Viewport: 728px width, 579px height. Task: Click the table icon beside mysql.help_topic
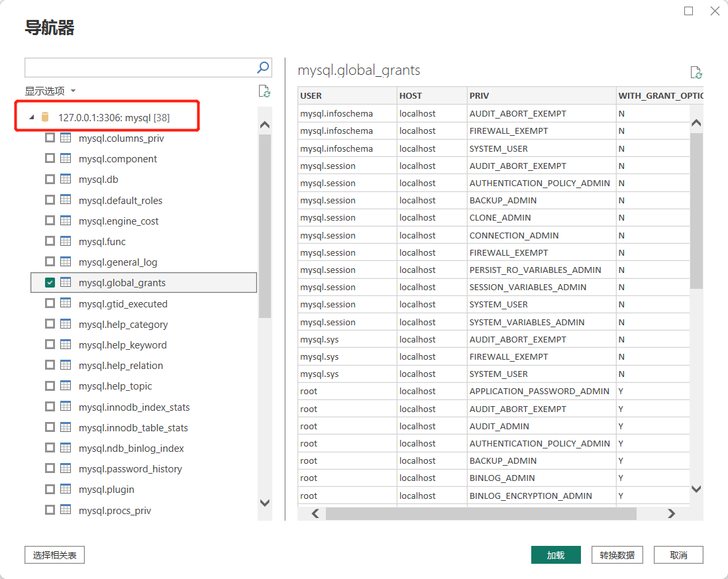click(x=66, y=386)
